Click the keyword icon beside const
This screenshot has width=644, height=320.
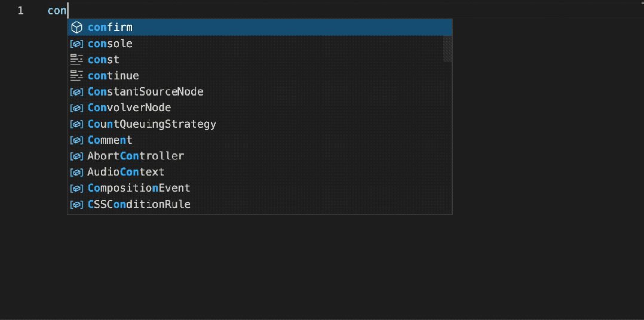click(76, 60)
